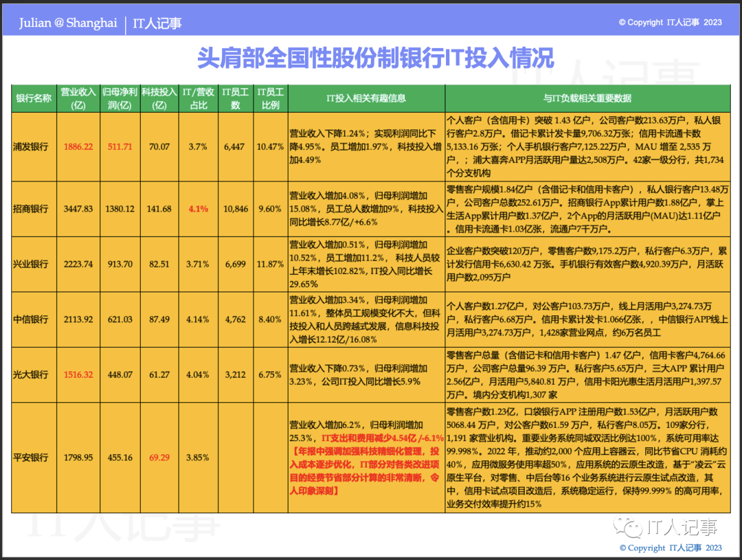Select the 营业收入(亿) column header
This screenshot has height=560, width=742.
click(x=78, y=98)
